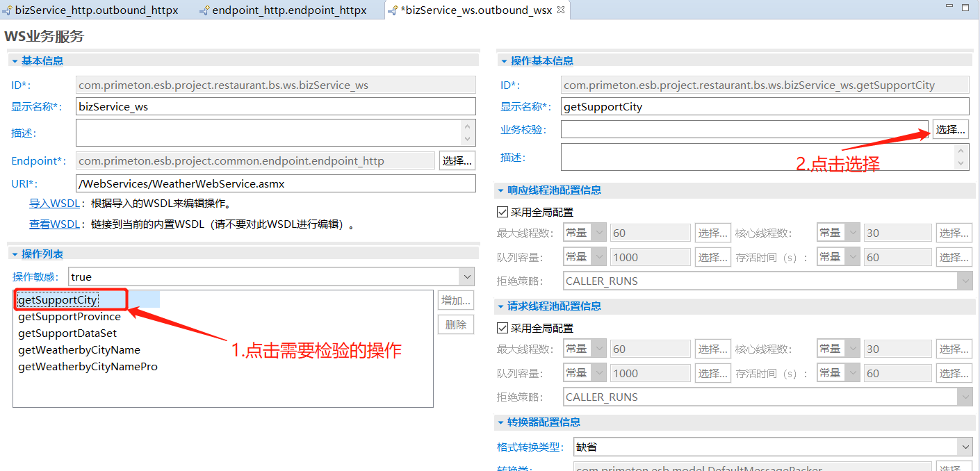Click the minimize editor view icon
Image resolution: width=980 pixels, height=471 pixels.
[949, 7]
